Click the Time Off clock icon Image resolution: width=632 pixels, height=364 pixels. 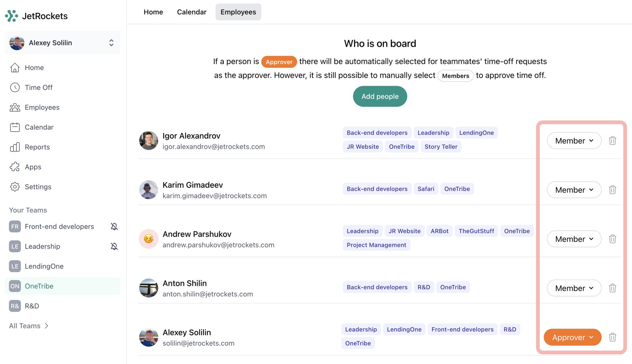click(x=15, y=87)
